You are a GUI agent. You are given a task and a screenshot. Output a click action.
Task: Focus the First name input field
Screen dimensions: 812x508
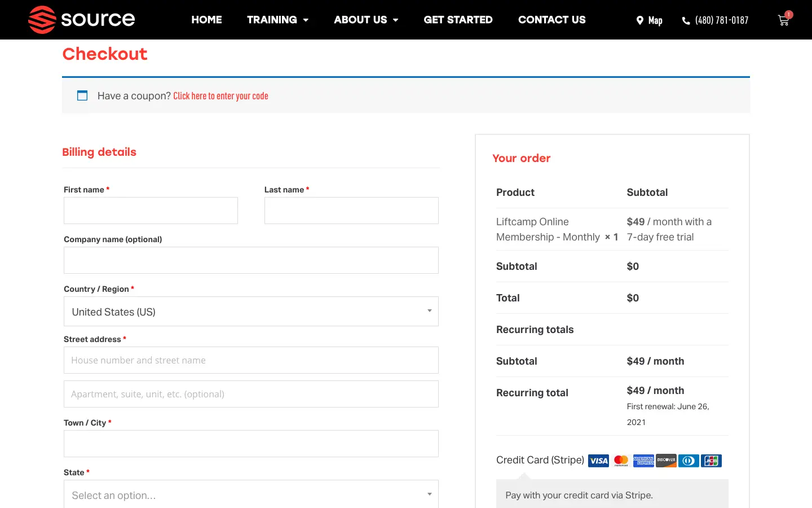coord(151,211)
